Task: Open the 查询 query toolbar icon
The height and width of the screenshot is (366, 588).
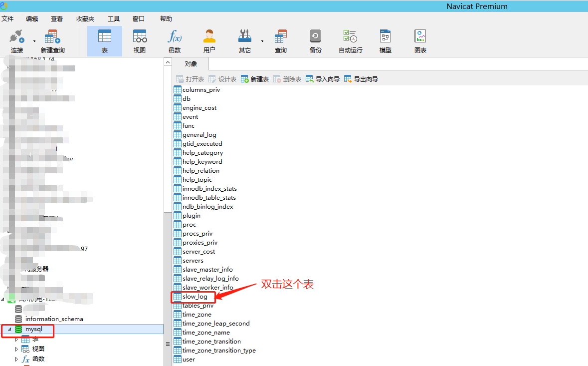Action: 280,41
